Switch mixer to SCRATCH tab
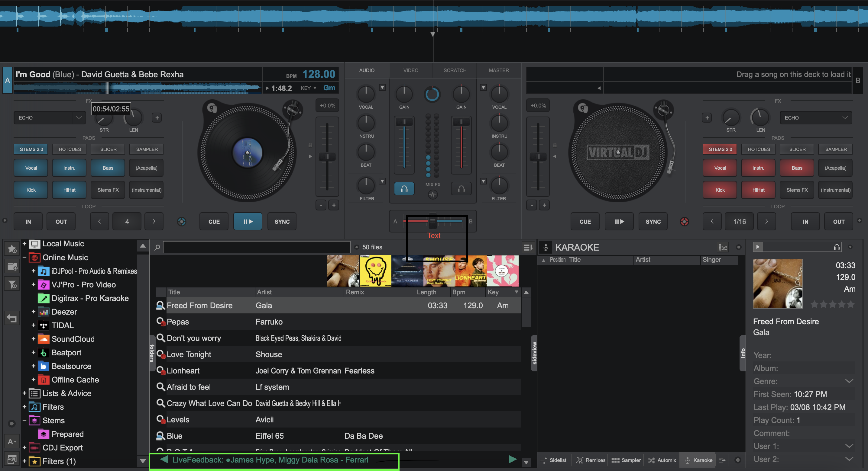Image resolution: width=868 pixels, height=471 pixels. [455, 70]
